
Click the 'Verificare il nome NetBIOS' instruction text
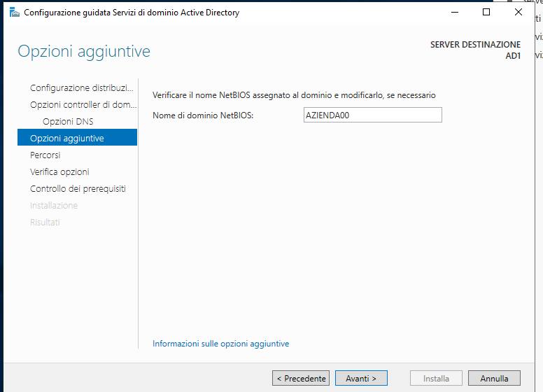[x=294, y=95]
